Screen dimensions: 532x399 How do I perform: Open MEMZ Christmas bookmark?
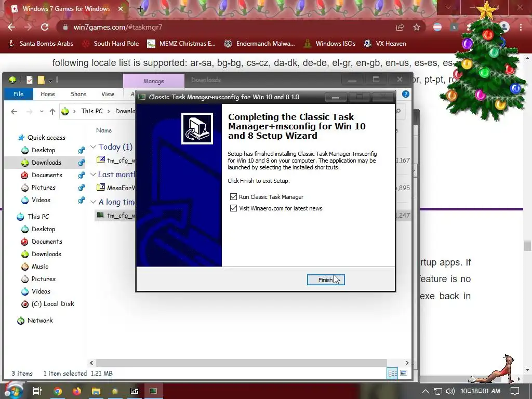coord(181,44)
